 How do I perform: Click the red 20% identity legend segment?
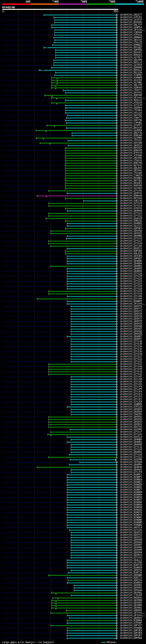tap(16, 4)
